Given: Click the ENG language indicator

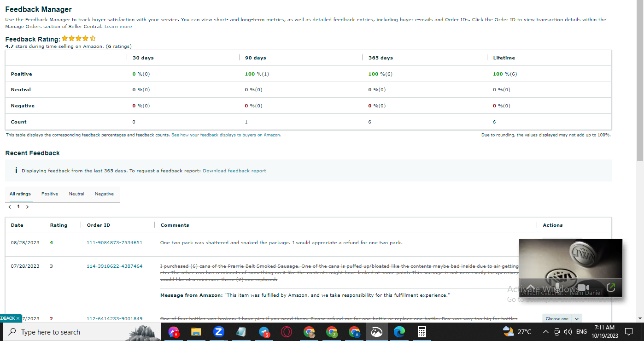Looking at the screenshot, I should point(582,332).
